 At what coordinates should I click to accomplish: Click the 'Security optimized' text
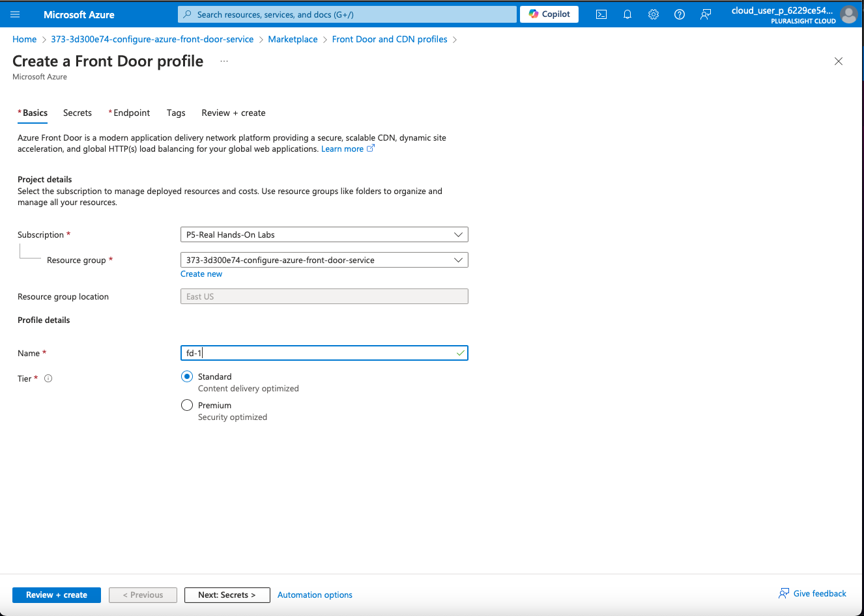click(x=233, y=417)
